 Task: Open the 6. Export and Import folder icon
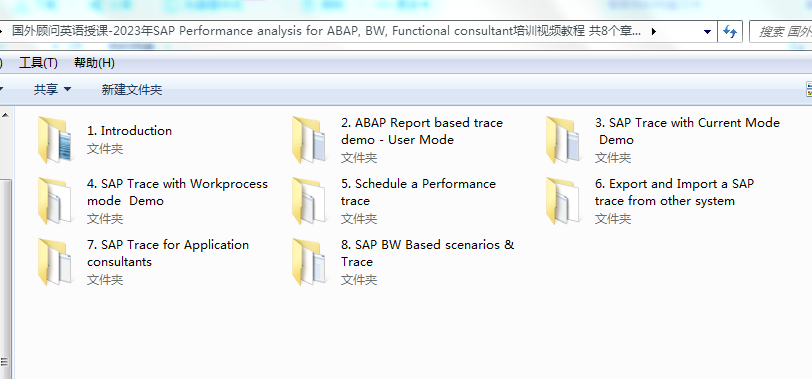pos(563,201)
